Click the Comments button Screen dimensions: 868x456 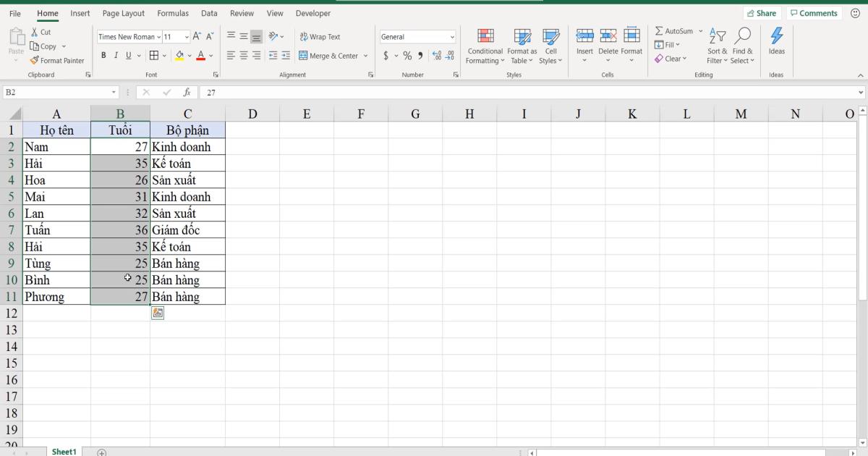coord(813,12)
